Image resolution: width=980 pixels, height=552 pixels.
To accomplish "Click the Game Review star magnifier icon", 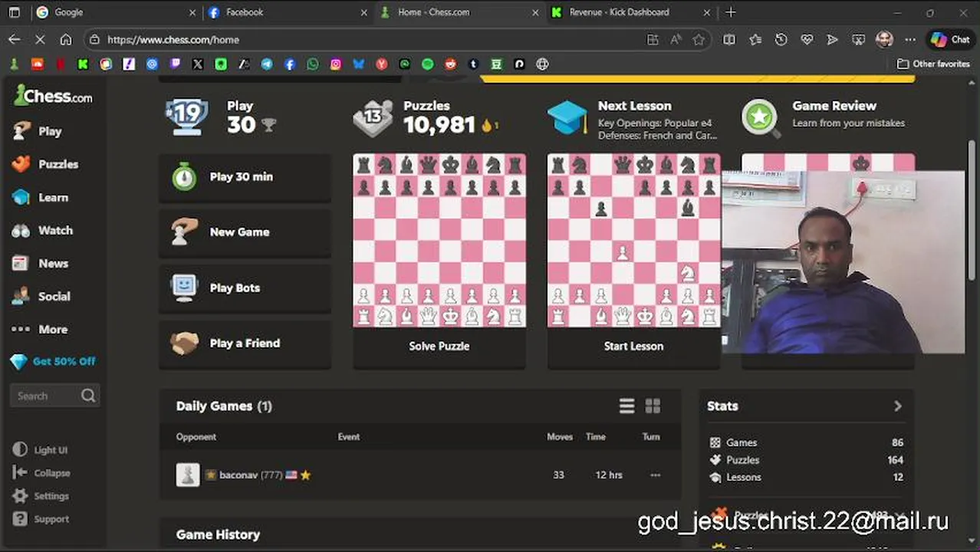I will (x=761, y=119).
